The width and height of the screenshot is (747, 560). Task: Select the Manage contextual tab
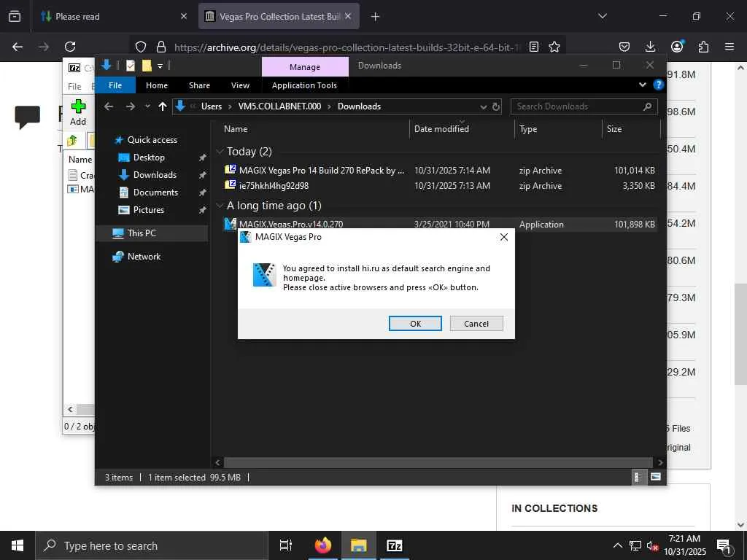point(305,67)
